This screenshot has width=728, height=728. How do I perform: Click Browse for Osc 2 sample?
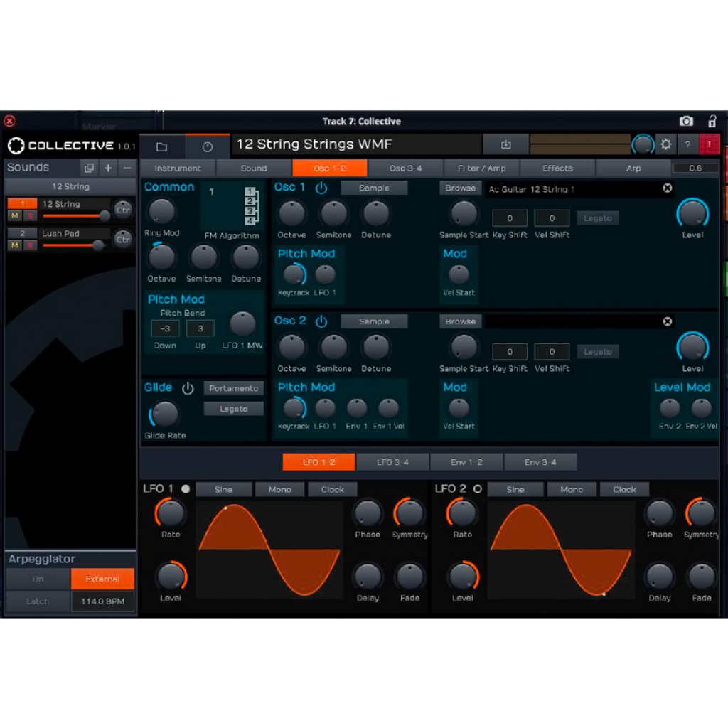point(461,321)
